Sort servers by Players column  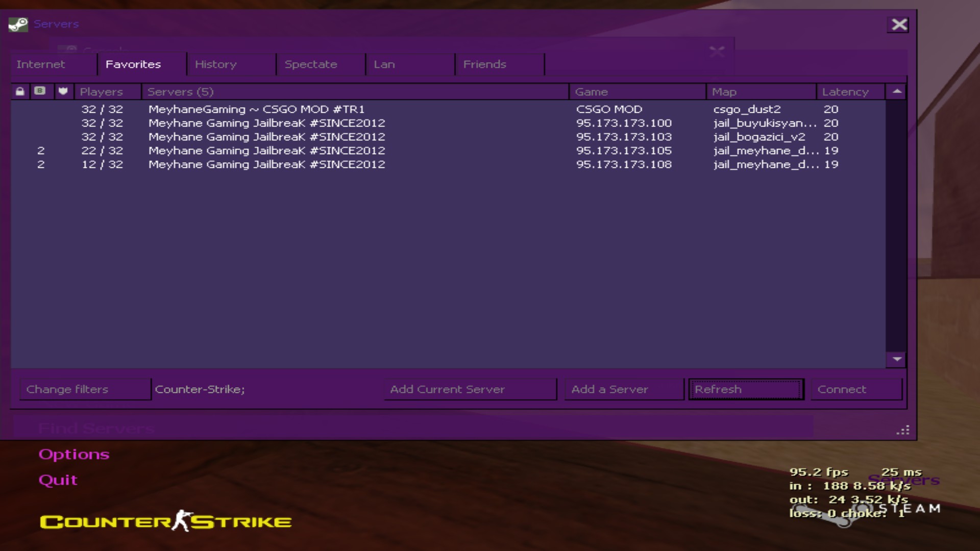coord(108,92)
